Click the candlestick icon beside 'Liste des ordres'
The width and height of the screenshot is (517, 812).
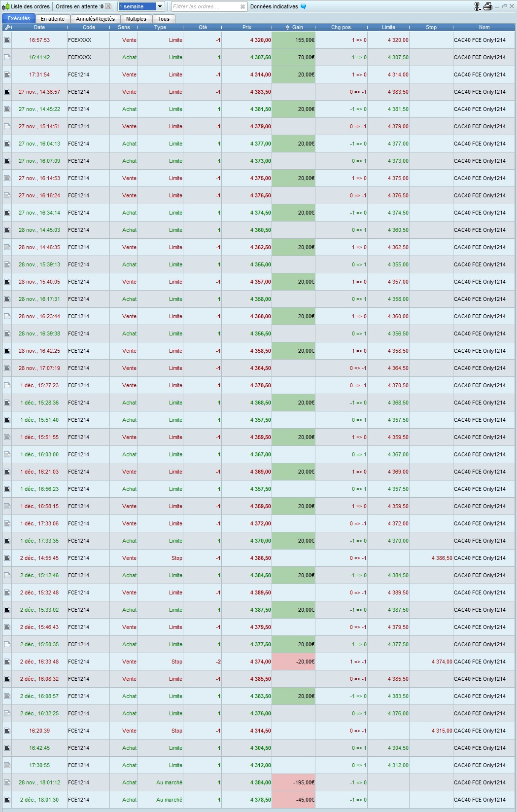pos(5,6)
